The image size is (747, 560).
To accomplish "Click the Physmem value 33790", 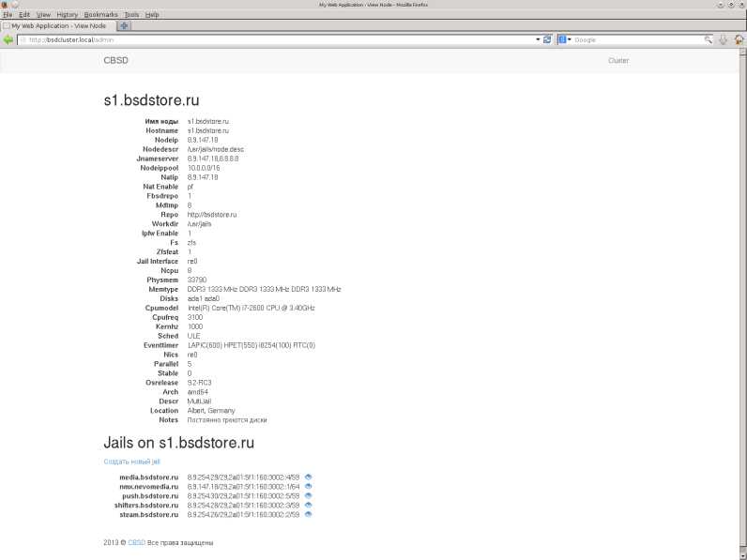I will tap(197, 280).
